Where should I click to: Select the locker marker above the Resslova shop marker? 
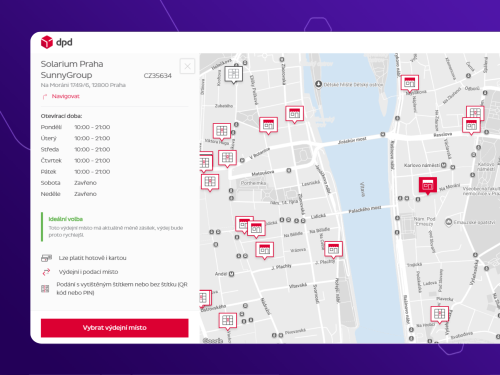(475, 112)
